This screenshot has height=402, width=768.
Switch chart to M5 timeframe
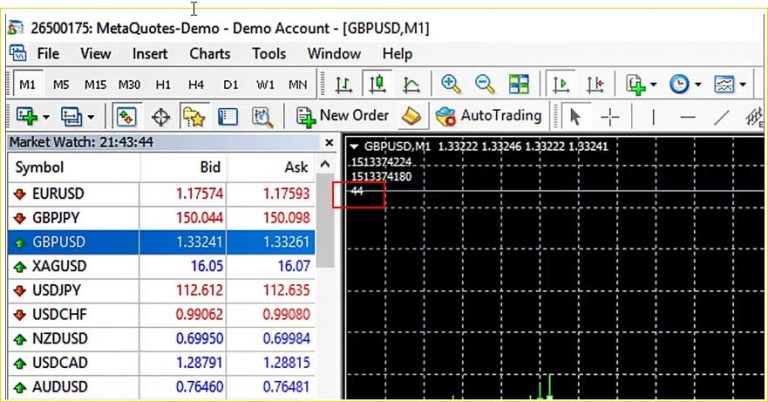point(61,85)
